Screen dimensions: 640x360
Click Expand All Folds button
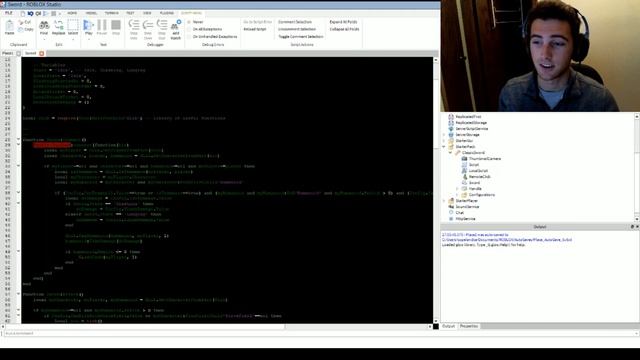(343, 22)
